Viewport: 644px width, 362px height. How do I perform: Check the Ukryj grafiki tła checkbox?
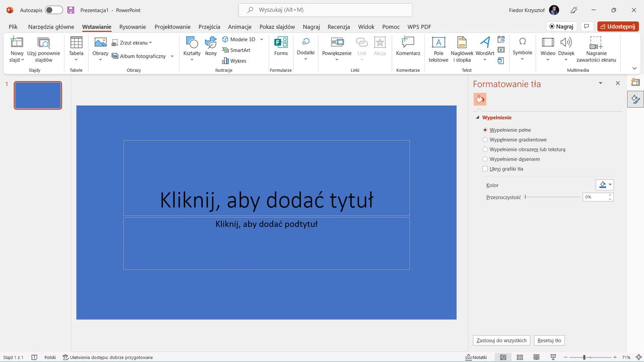click(485, 168)
